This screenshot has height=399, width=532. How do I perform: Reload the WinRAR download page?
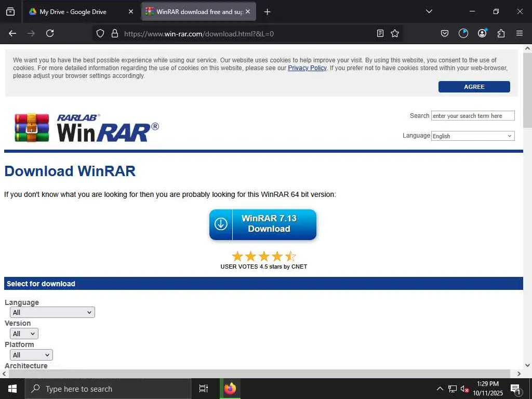coord(50,33)
